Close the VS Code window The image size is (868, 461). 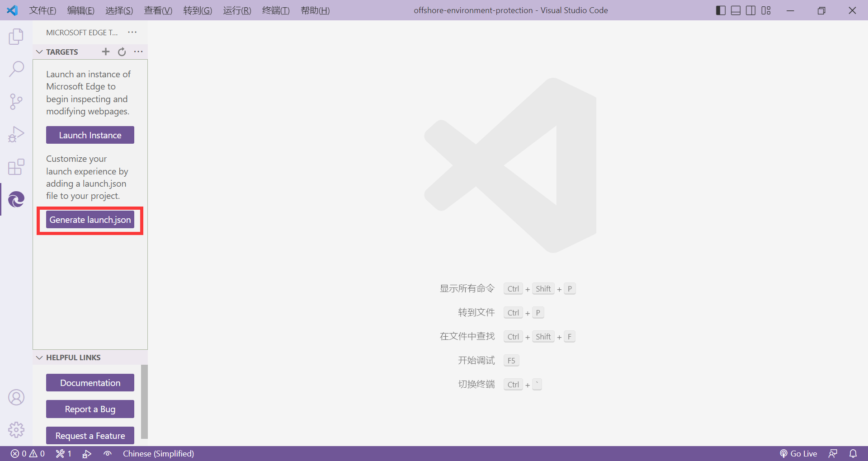click(x=852, y=10)
